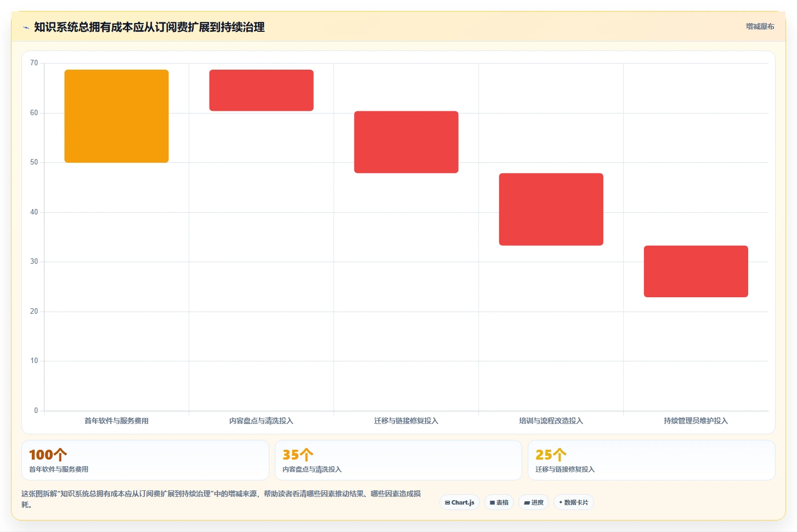Click the 进度 tag

[534, 502]
